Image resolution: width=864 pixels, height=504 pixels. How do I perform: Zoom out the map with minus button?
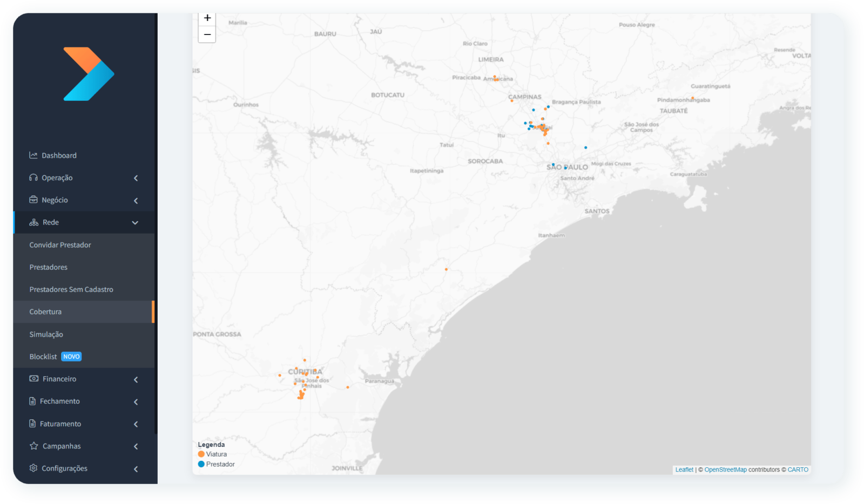207,35
